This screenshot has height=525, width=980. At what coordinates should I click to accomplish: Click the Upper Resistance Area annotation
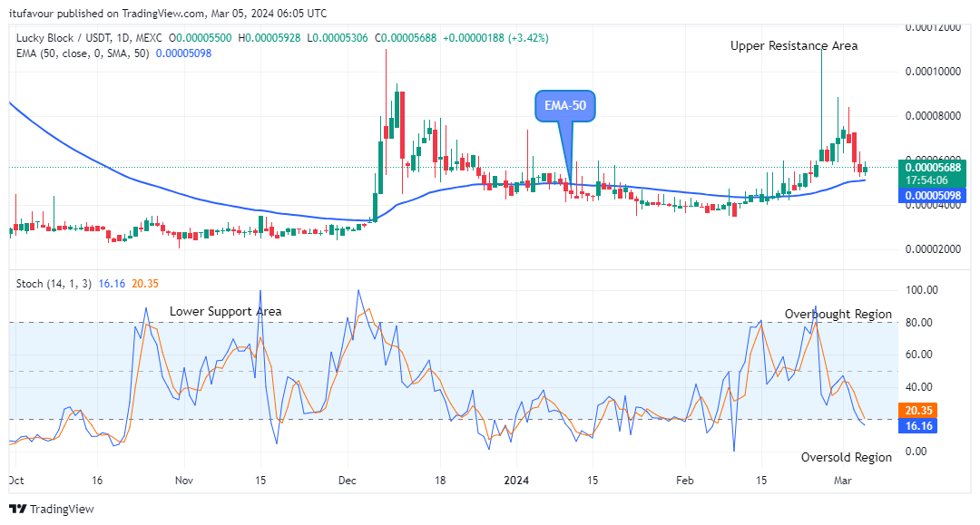(x=794, y=45)
